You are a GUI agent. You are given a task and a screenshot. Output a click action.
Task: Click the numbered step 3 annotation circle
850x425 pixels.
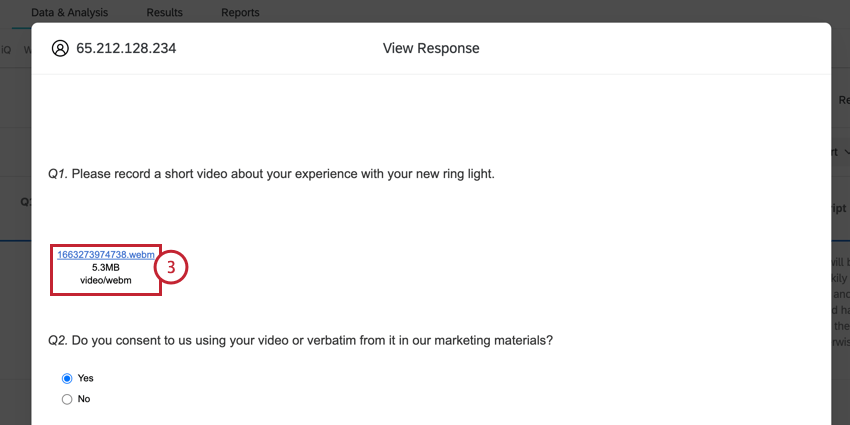click(172, 267)
